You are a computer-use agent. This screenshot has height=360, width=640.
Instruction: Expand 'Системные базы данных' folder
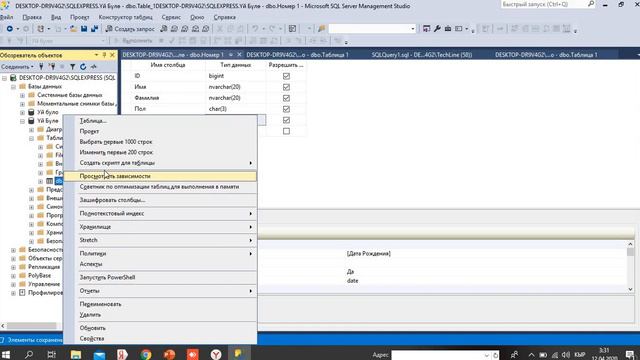[x=22, y=95]
